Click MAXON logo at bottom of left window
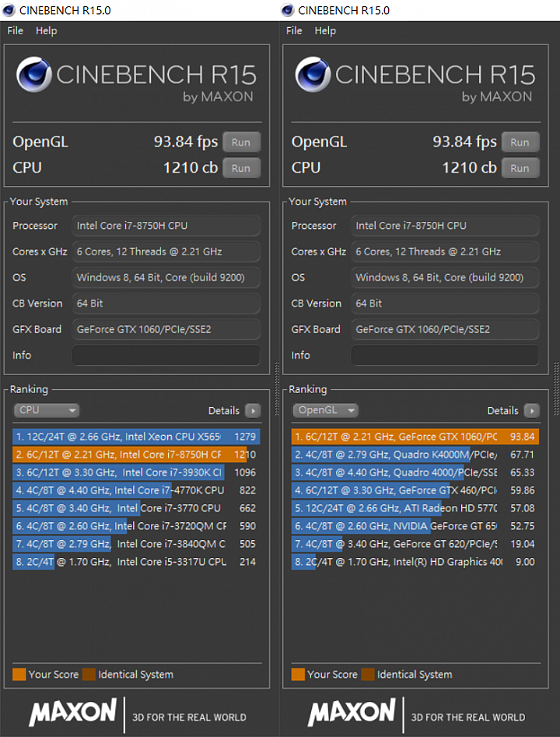The width and height of the screenshot is (560, 737). click(x=73, y=712)
